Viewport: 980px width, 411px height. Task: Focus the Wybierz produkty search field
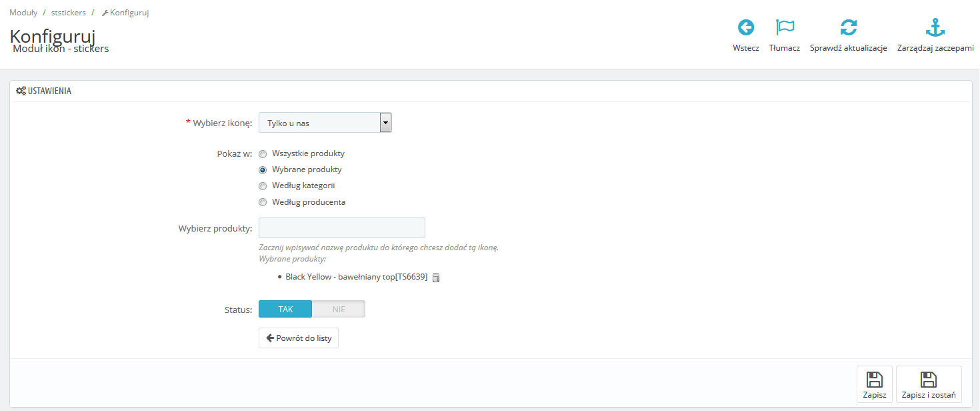click(x=341, y=228)
